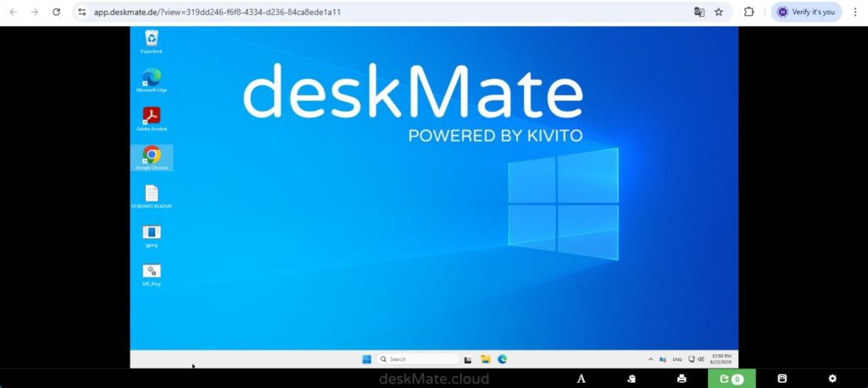Click the 'Verify it's you' profile button
This screenshot has width=868, height=388.
(x=806, y=12)
